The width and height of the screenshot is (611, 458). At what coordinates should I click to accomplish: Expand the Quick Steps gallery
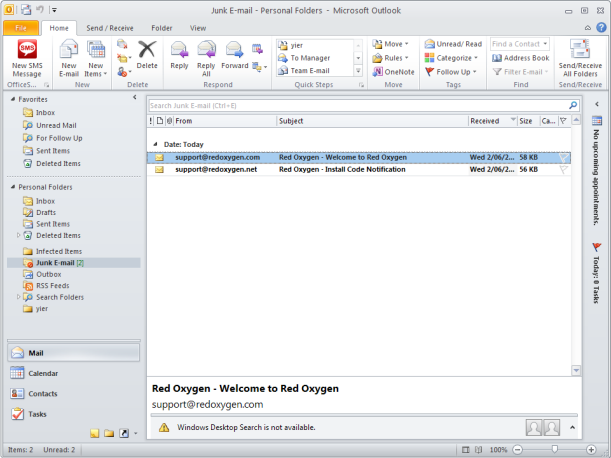358,71
